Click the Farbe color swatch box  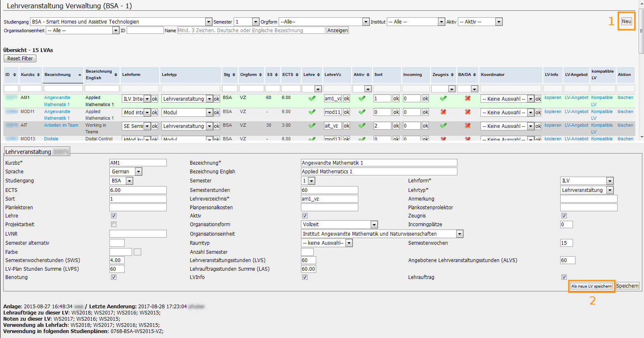[x=137, y=252]
